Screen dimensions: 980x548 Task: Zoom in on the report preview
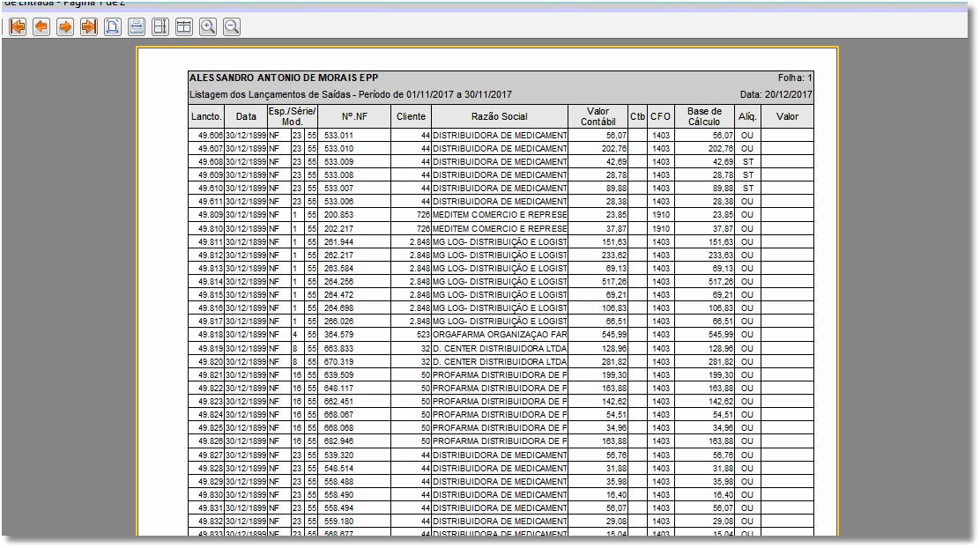208,26
